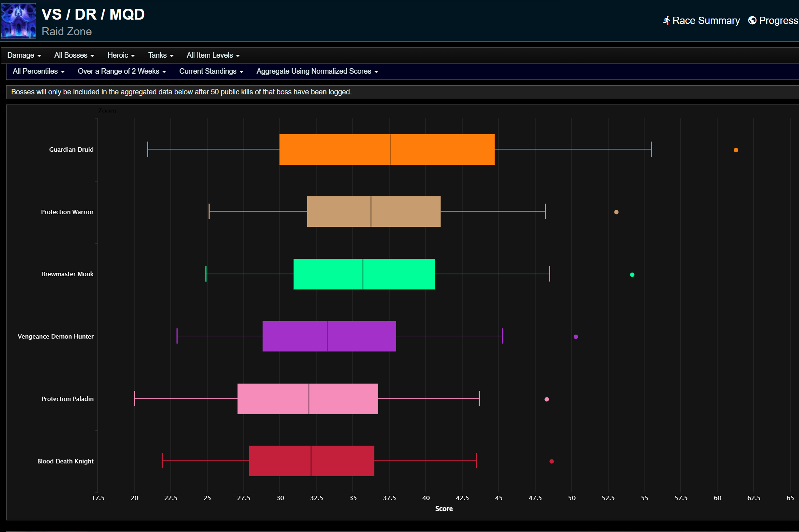
Task: Expand the All Bosses dropdown
Action: pos(74,55)
